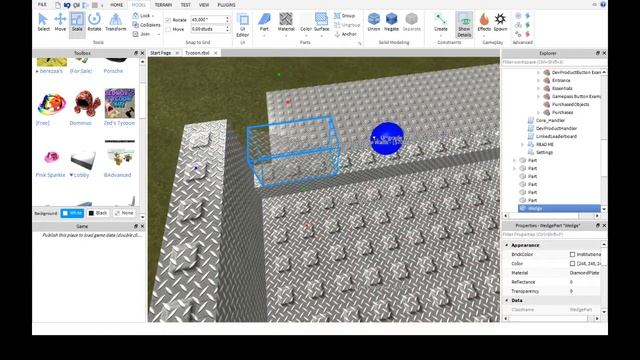640x360 pixels.
Task: Open the FILE menu
Action: [42, 4]
